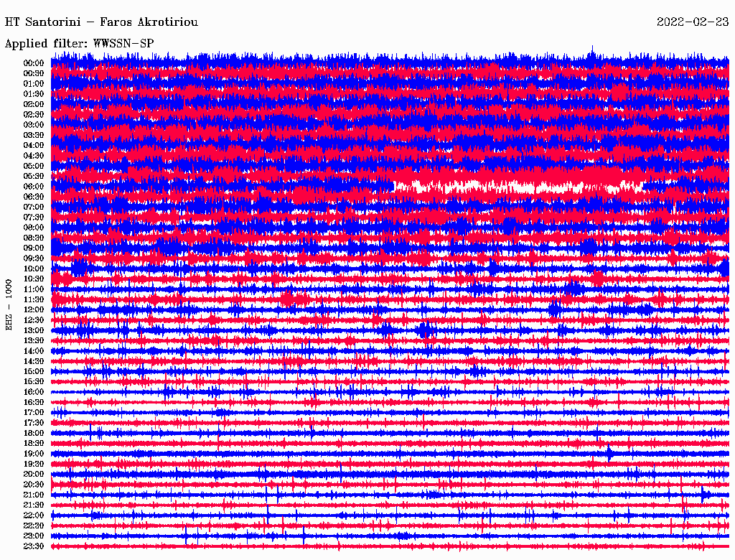This screenshot has height=560, width=735.
Task: Select the 08:00 time label
Action: click(x=34, y=228)
